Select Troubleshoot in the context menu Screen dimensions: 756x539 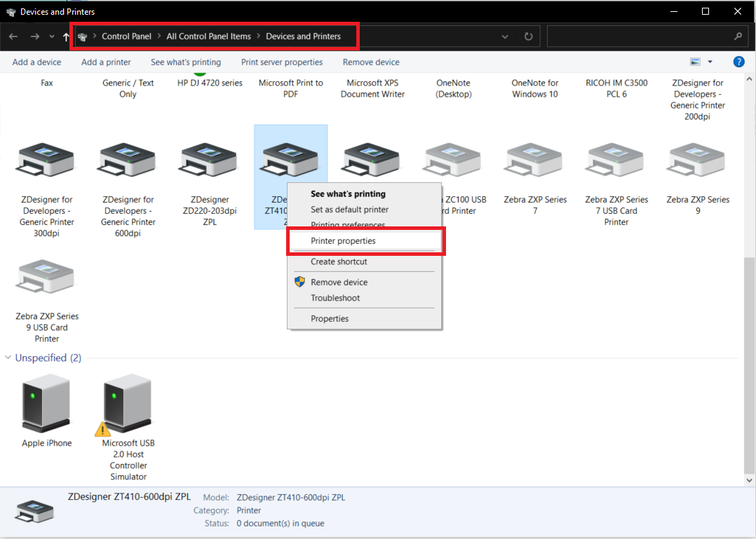click(x=335, y=298)
